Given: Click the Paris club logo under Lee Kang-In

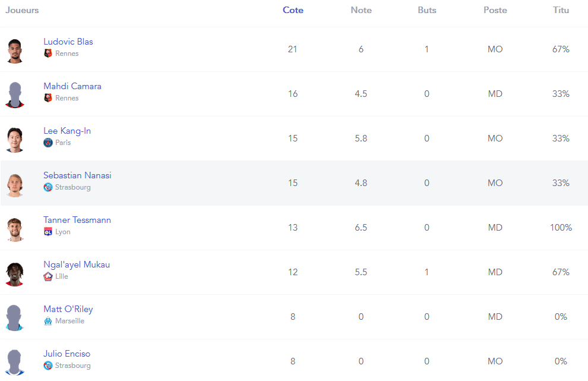Looking at the screenshot, I should point(48,143).
